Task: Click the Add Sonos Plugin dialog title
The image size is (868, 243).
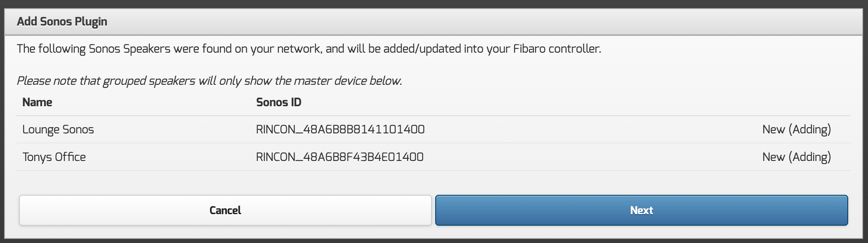Action: (62, 22)
